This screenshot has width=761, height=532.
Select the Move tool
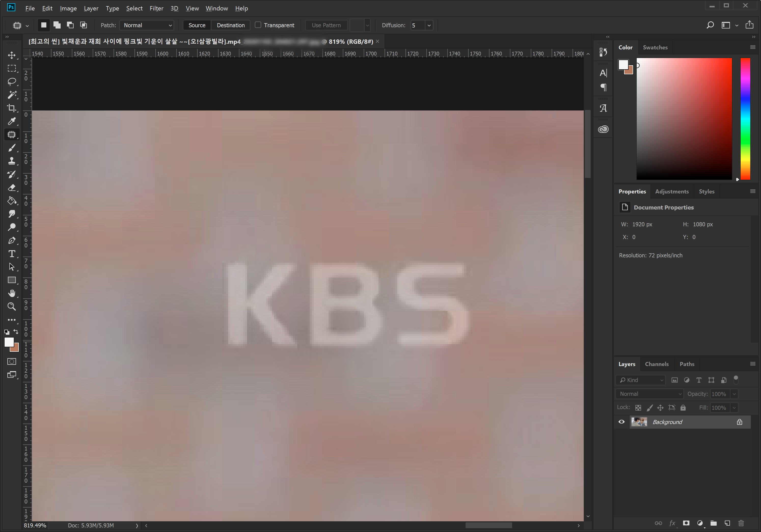(x=12, y=55)
